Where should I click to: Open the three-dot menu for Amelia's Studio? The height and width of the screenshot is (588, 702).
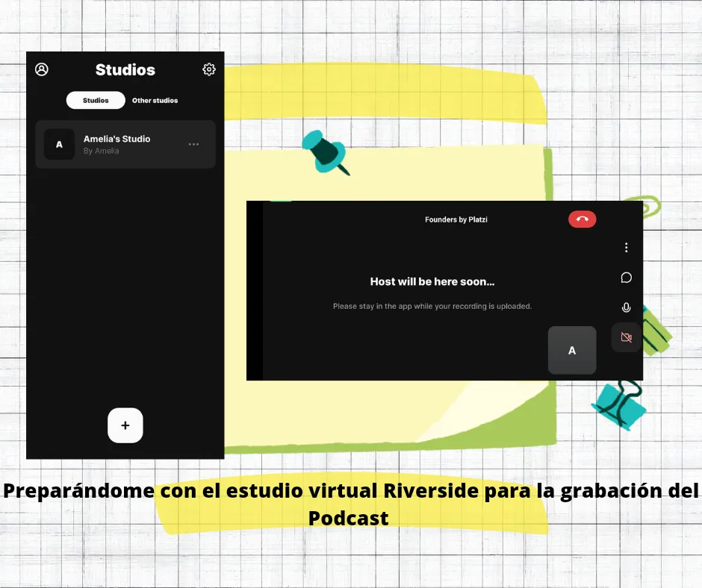(193, 144)
